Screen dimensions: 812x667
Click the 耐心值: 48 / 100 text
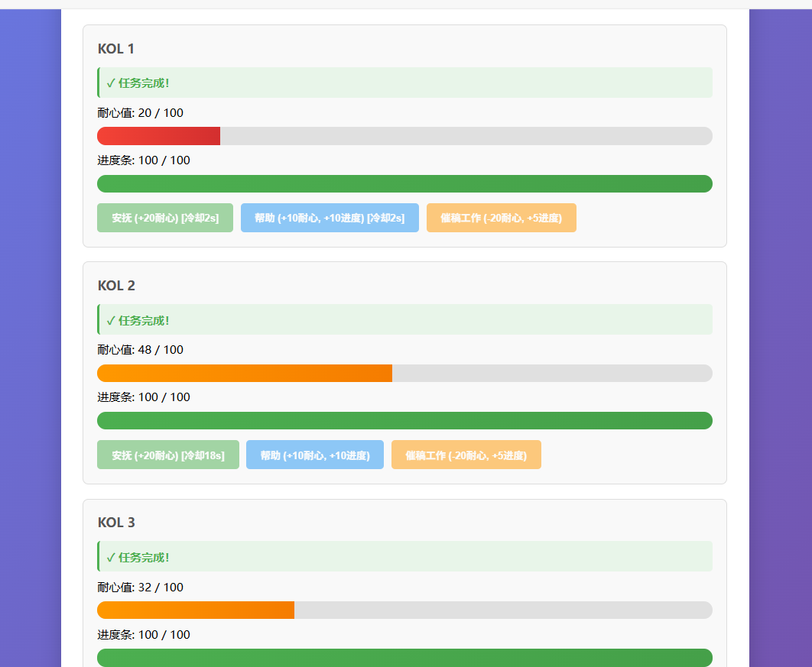tap(141, 350)
